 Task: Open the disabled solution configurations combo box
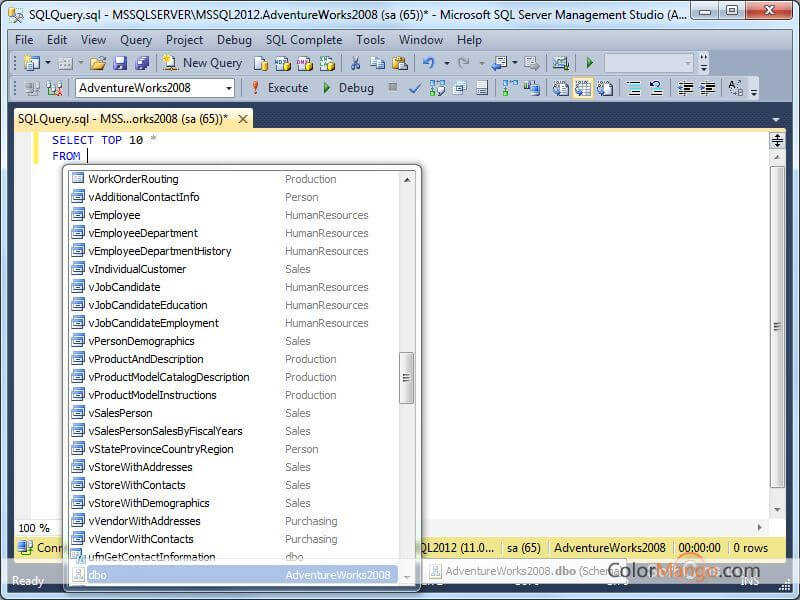tap(648, 63)
